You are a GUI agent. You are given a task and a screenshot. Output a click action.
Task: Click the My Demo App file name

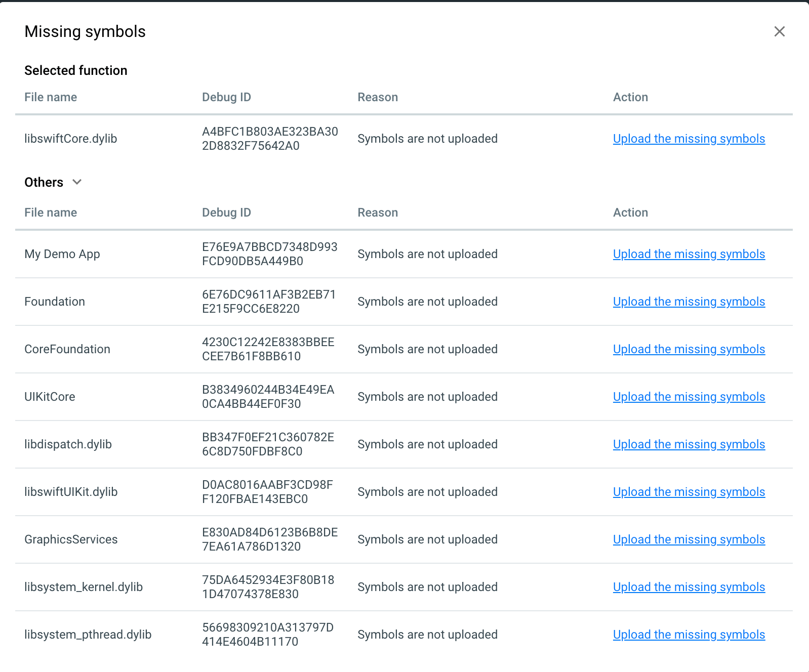coord(62,254)
